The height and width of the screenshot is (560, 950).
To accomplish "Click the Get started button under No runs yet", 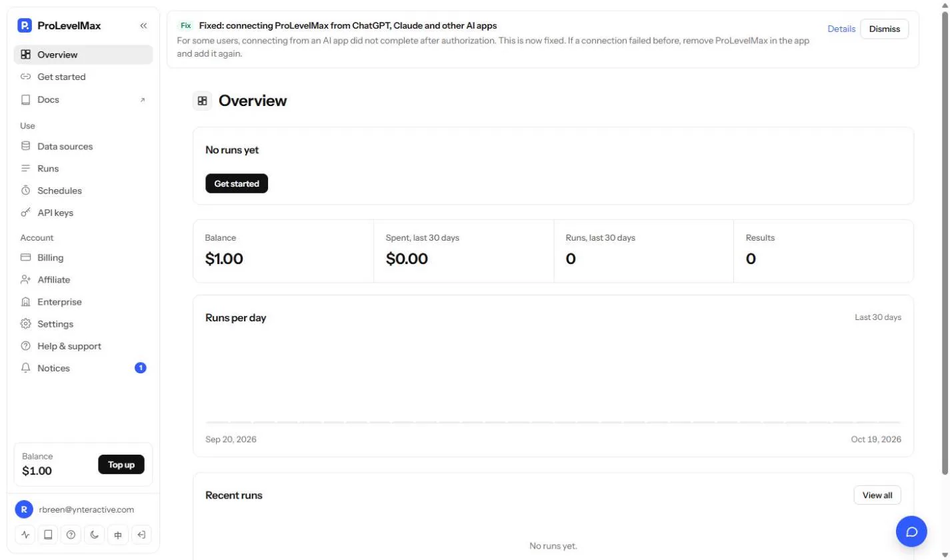I will coord(237,183).
